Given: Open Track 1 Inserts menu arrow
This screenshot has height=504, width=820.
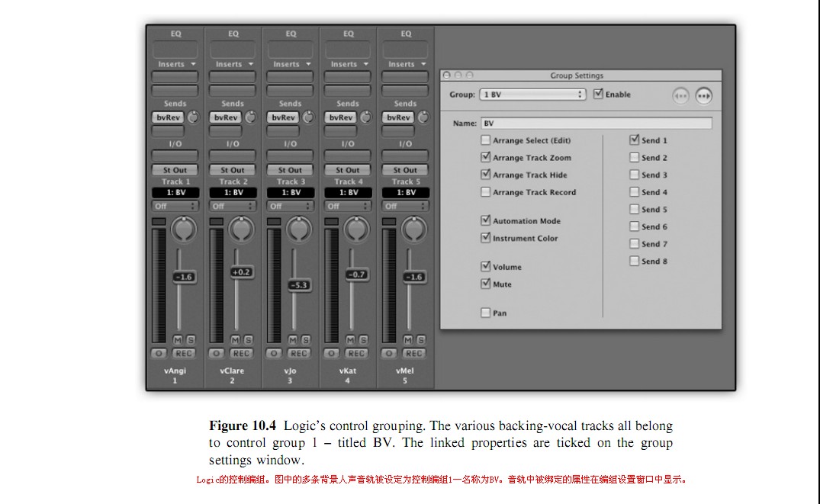Looking at the screenshot, I should tap(193, 64).
